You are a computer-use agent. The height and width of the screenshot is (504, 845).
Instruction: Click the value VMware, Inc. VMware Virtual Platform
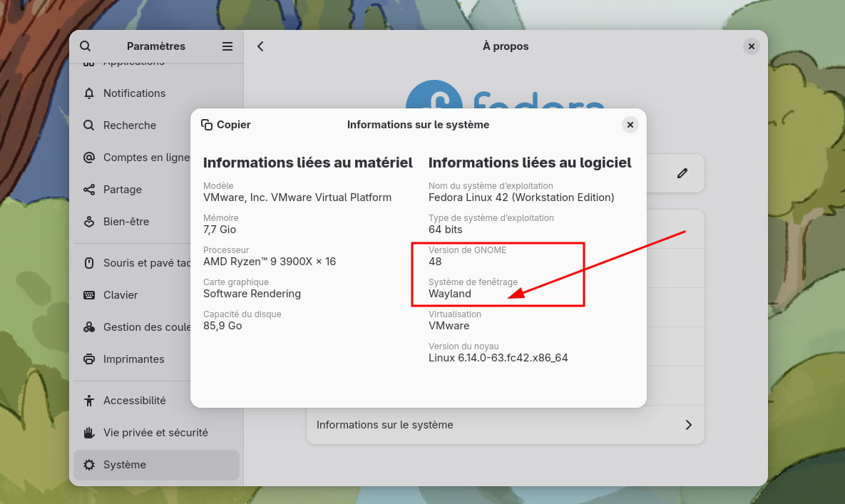[297, 197]
